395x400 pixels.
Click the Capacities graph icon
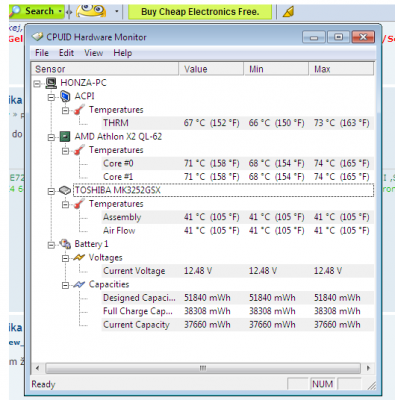(x=79, y=284)
